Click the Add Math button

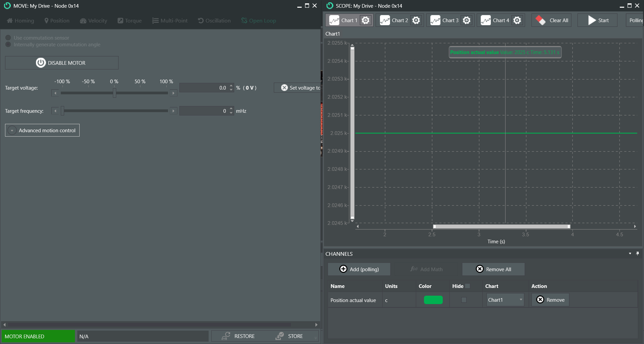point(426,269)
